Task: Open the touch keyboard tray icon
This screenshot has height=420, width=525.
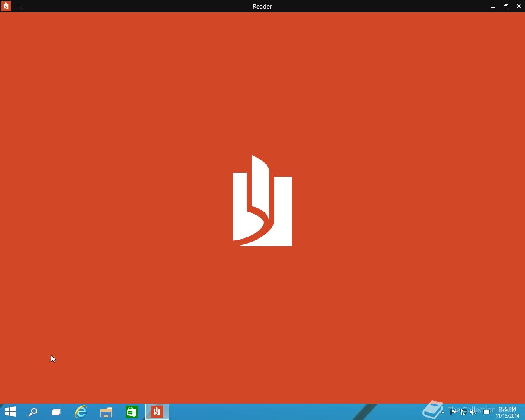Action: click(486, 412)
